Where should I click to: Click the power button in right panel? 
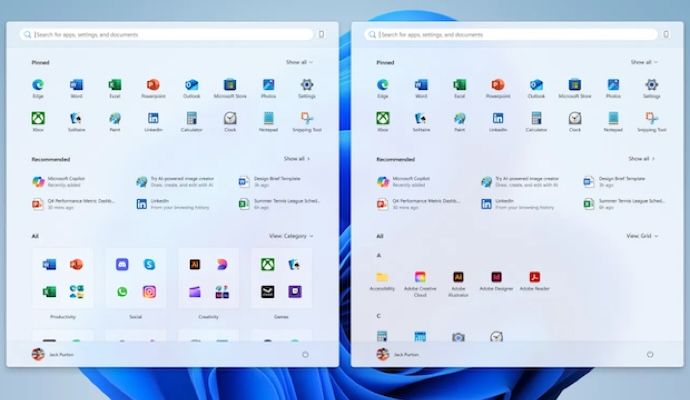(x=650, y=354)
